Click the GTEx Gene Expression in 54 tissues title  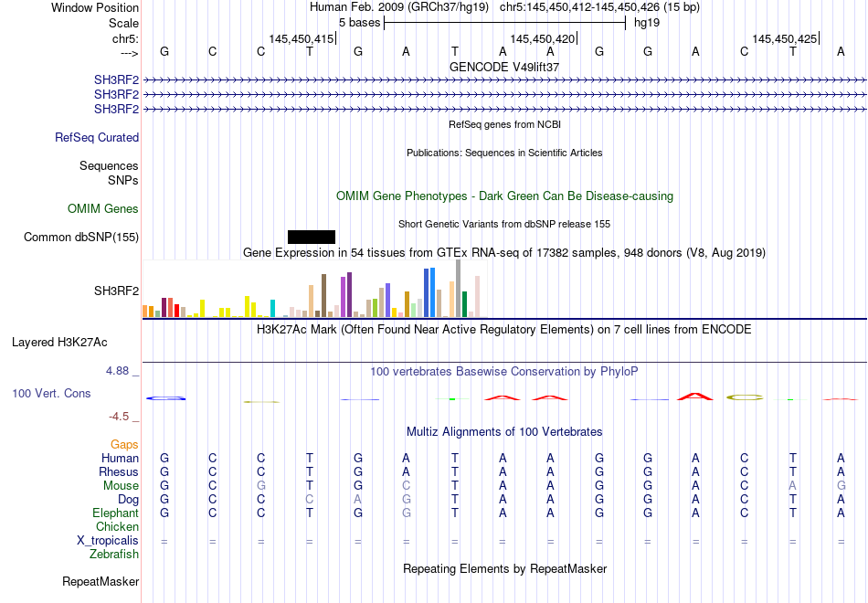coord(504,252)
